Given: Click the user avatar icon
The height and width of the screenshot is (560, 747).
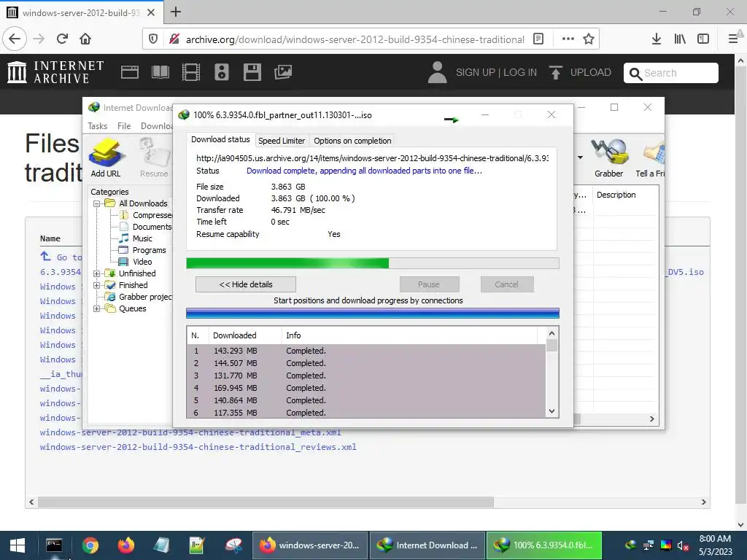Looking at the screenshot, I should [x=438, y=72].
